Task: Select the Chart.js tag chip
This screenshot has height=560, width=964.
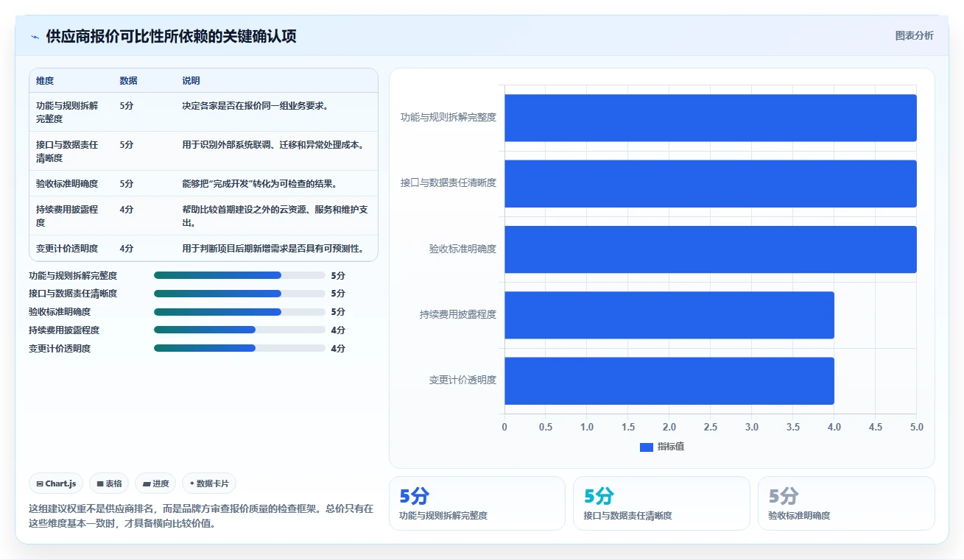Action: pos(56,483)
